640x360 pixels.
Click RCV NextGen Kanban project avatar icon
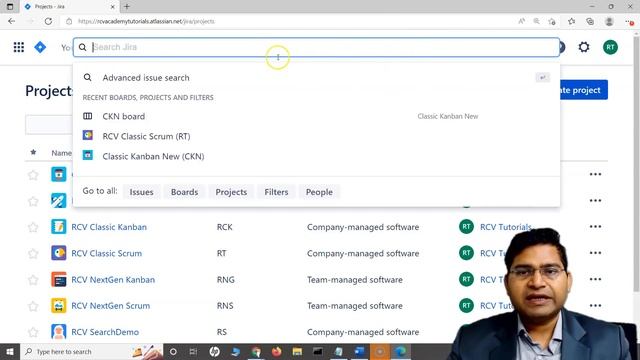[x=59, y=280]
